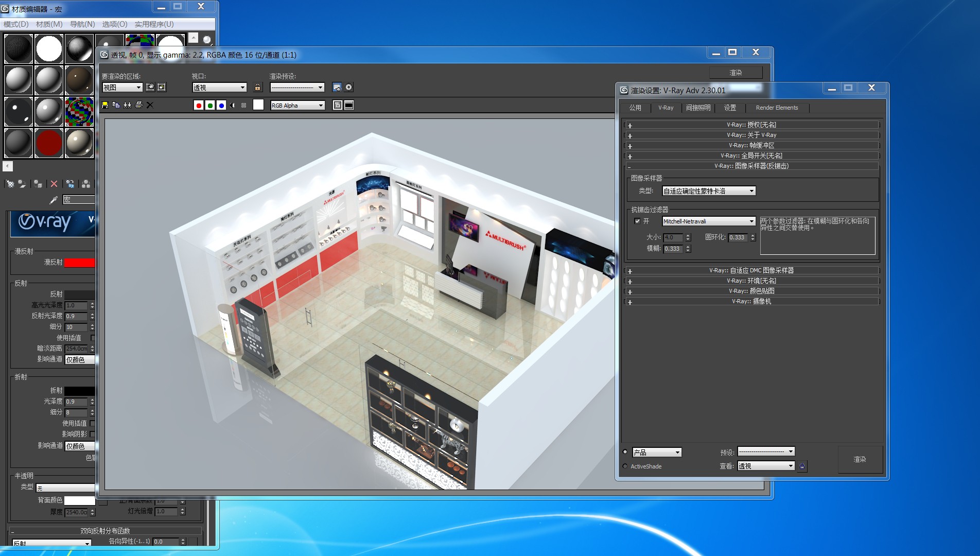980x556 pixels.
Task: Click the 圆环化 spinner arrows
Action: (x=752, y=237)
